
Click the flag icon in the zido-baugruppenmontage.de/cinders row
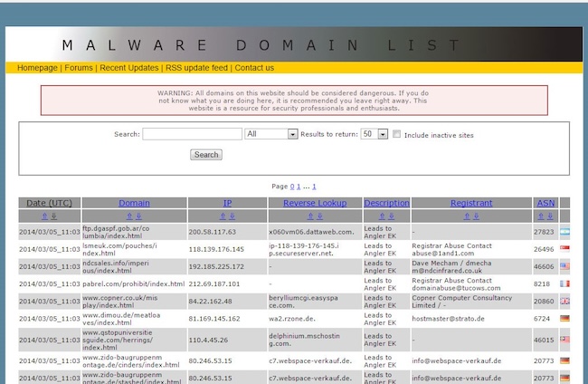(x=564, y=360)
